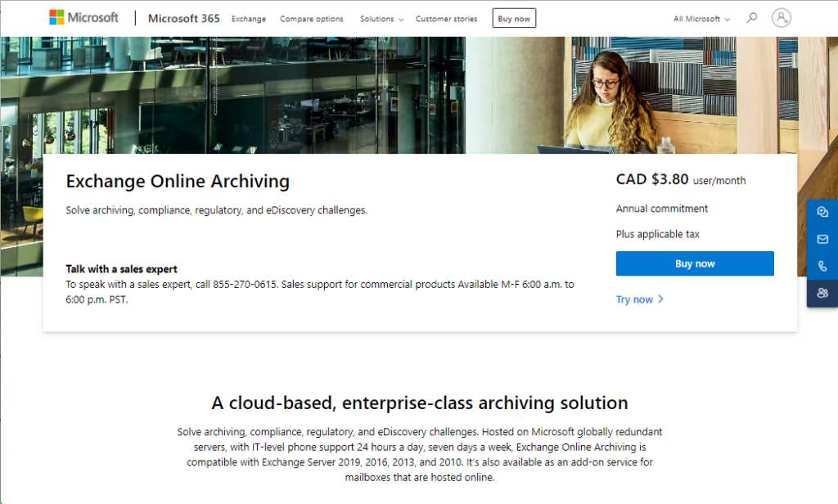Click the Microsoft wordmark home link
838x504 pixels.
point(92,16)
